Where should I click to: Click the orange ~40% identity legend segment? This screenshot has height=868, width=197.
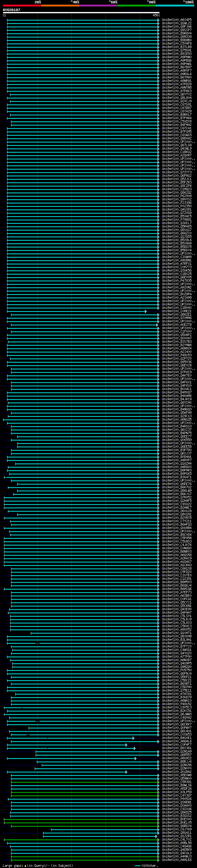[x=60, y=6]
